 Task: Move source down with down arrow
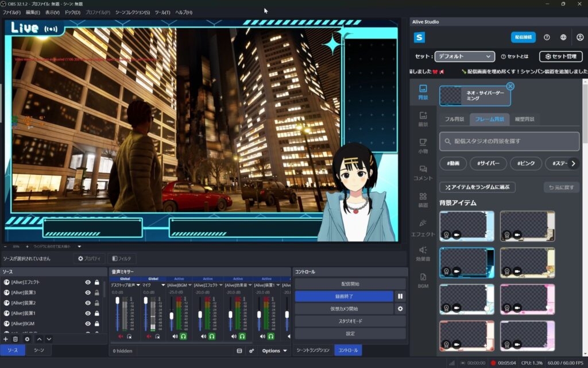[x=49, y=339]
